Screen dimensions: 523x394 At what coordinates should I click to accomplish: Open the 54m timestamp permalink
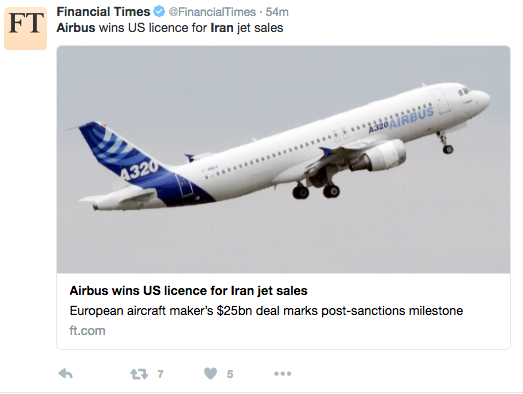[277, 12]
